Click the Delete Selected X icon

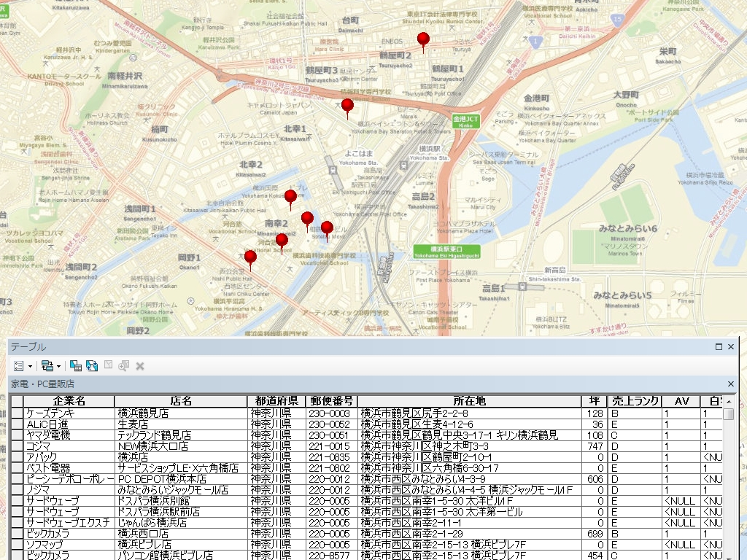pos(140,366)
